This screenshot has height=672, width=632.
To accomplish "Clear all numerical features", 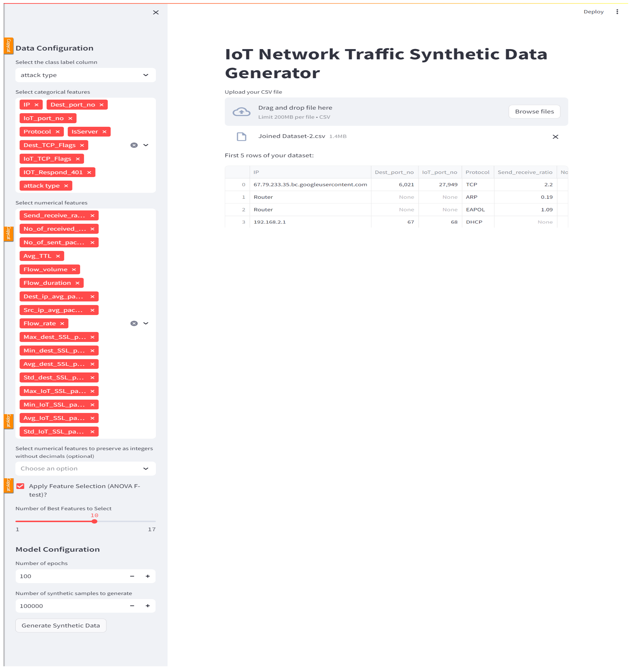I will [134, 324].
